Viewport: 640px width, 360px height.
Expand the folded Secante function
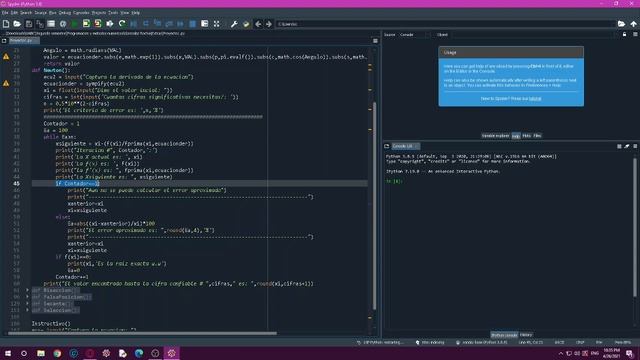point(27,303)
